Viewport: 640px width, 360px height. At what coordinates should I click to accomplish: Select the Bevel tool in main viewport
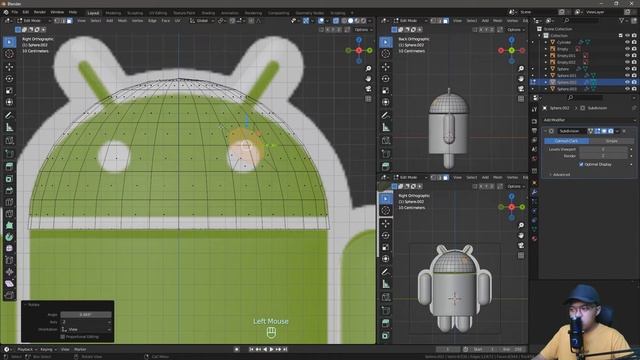tap(9, 191)
